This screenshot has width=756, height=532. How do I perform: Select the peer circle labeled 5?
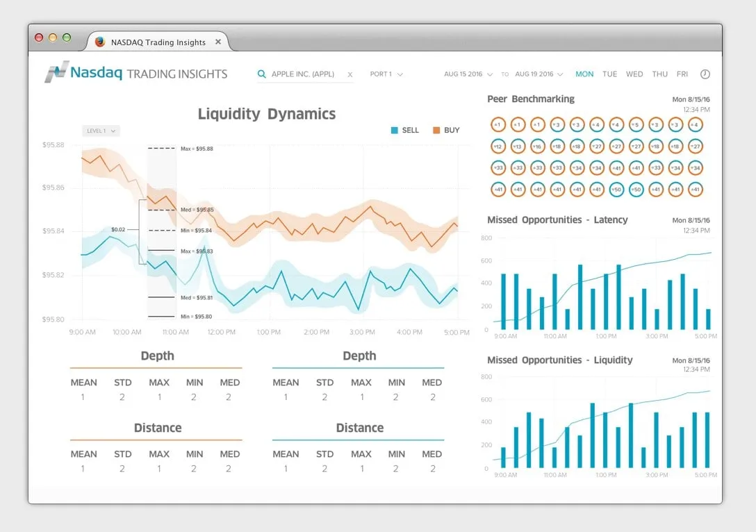[636, 124]
